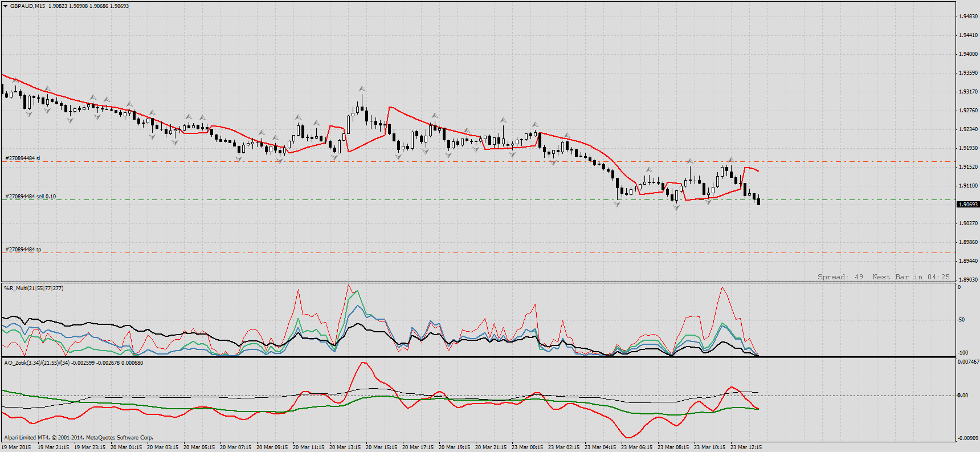Viewport: 980px width, 452px height.
Task: Select the %R_Multi(21|55|77|277) indicator label
Action: point(34,288)
